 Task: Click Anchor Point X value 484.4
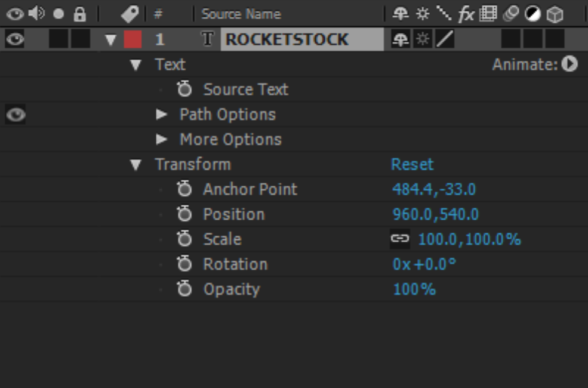tap(412, 189)
